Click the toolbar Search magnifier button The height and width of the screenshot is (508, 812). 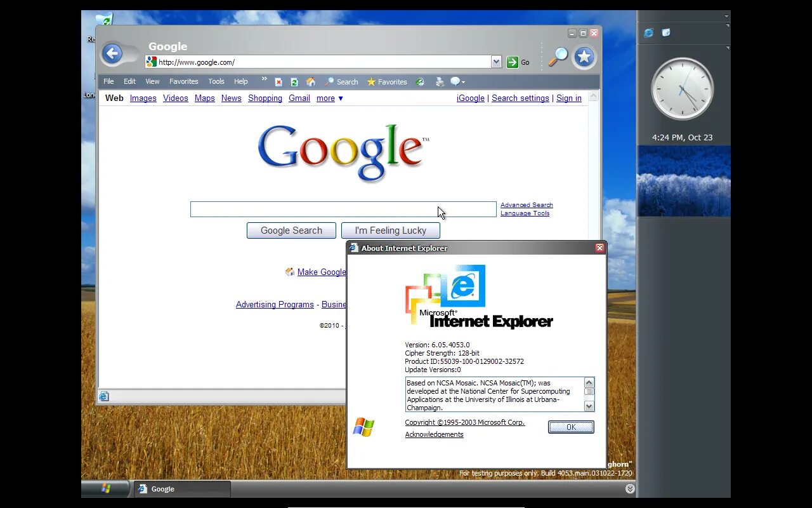pos(341,82)
